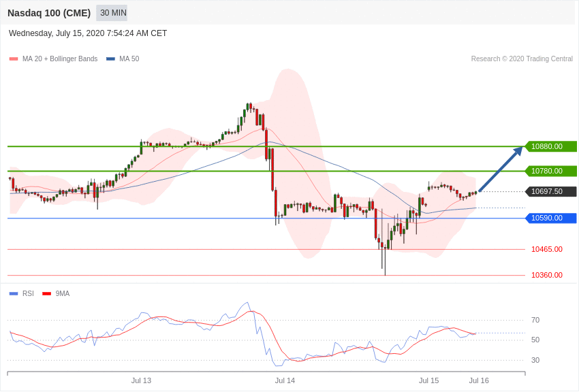Click the Research © 2020 Trading Central text

tap(522, 59)
